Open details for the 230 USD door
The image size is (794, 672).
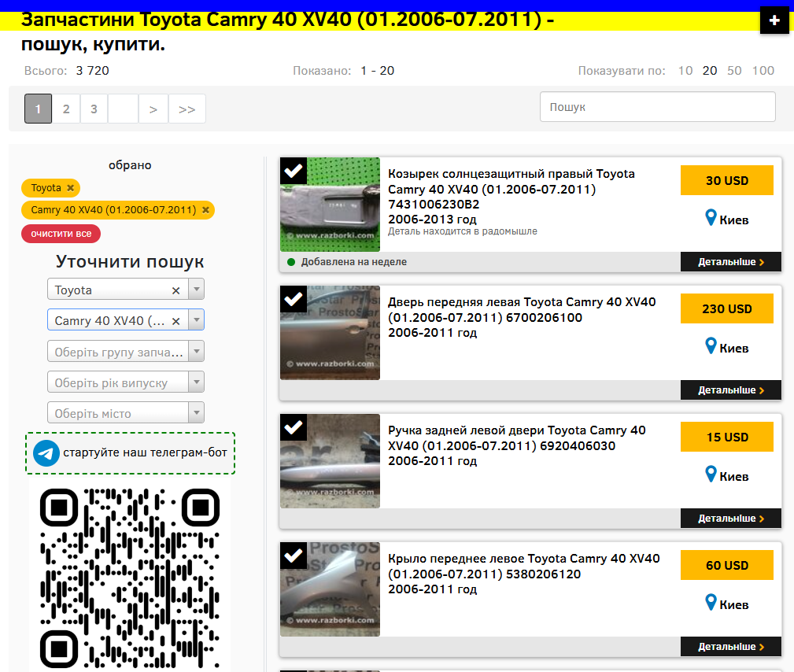click(x=730, y=390)
